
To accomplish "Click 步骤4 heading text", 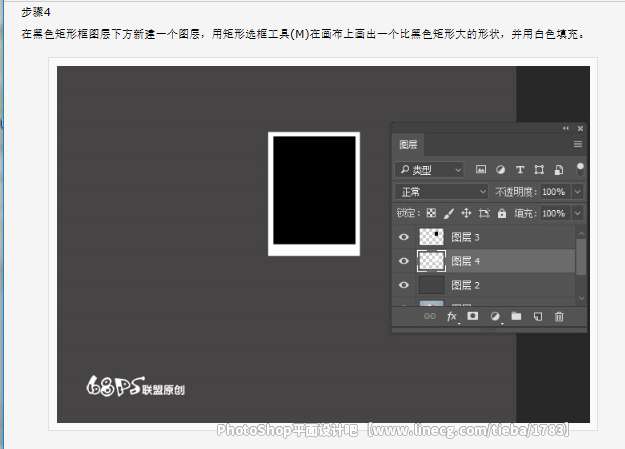I will pyautogui.click(x=36, y=12).
